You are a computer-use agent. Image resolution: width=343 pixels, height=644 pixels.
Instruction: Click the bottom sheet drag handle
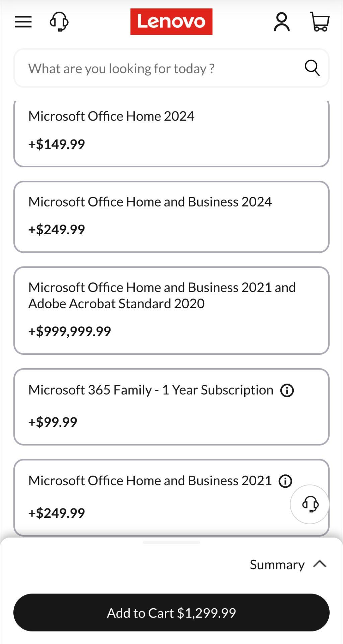(171, 542)
